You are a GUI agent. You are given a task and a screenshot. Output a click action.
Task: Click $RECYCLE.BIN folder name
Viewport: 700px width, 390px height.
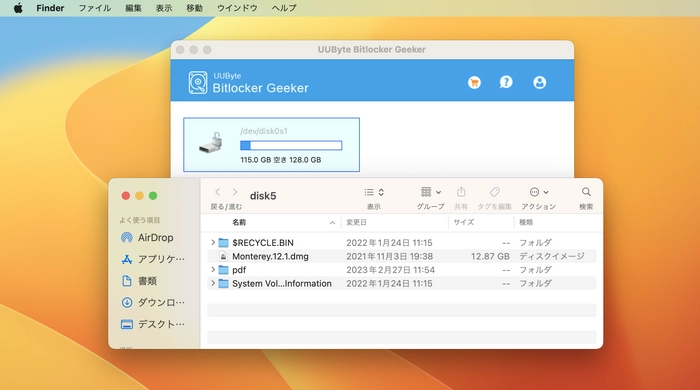263,243
